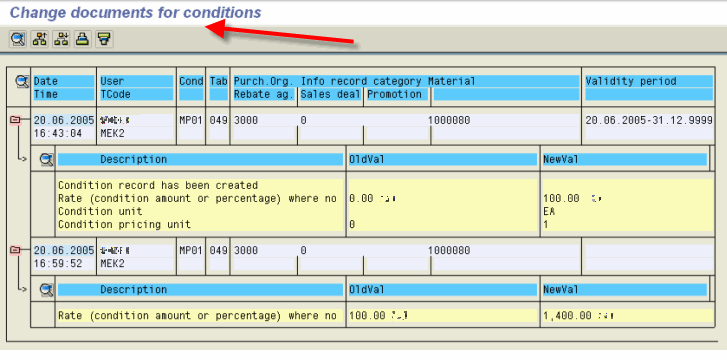727x360 pixels.
Task: Click magnifier icon in second Description header
Action: point(46,290)
